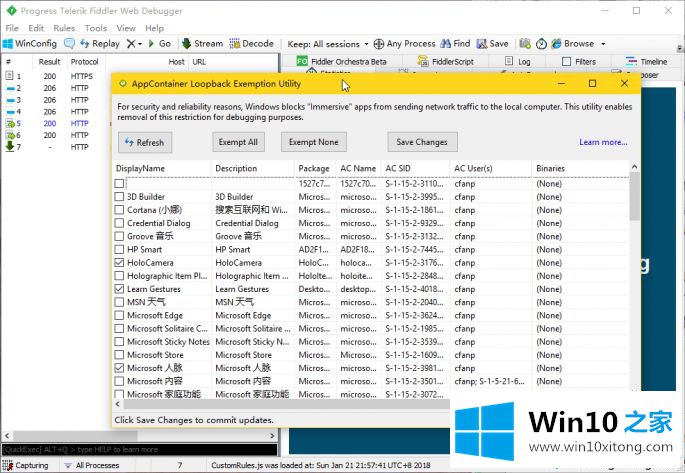Viewport: 685px width, 473px height.
Task: Open the File menu
Action: (x=12, y=28)
